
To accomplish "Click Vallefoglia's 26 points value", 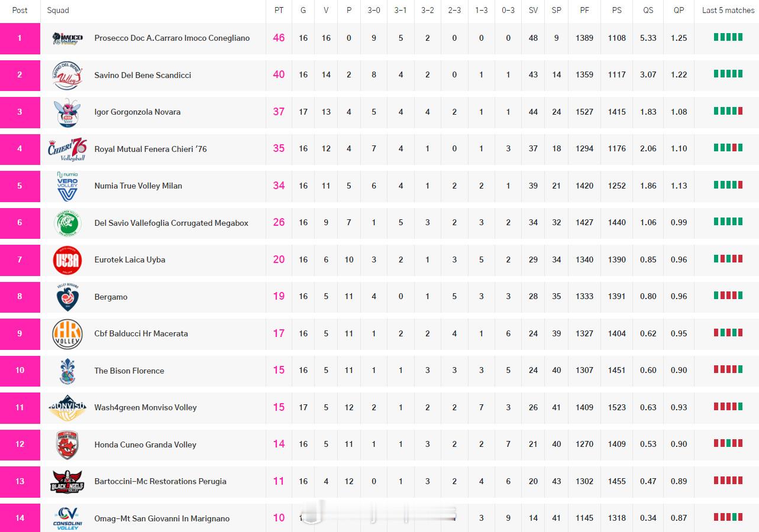I will tap(279, 222).
